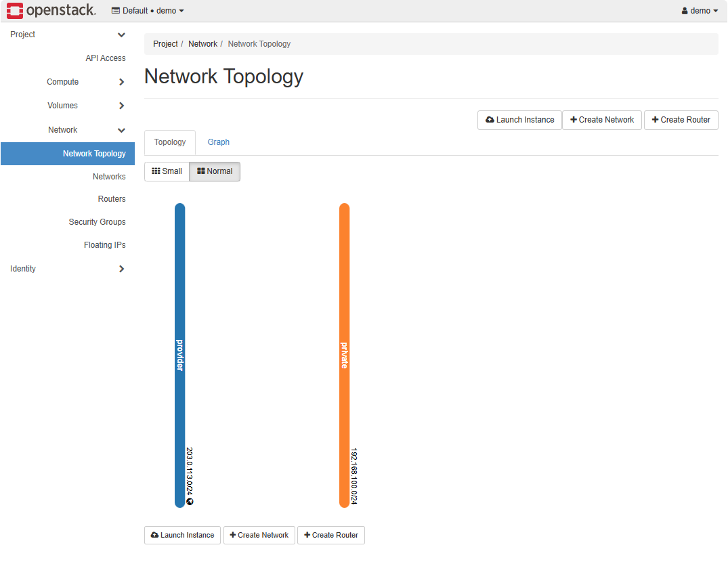Click the plus icon in top Create Router
This screenshot has height=562, width=728.
pyautogui.click(x=655, y=120)
